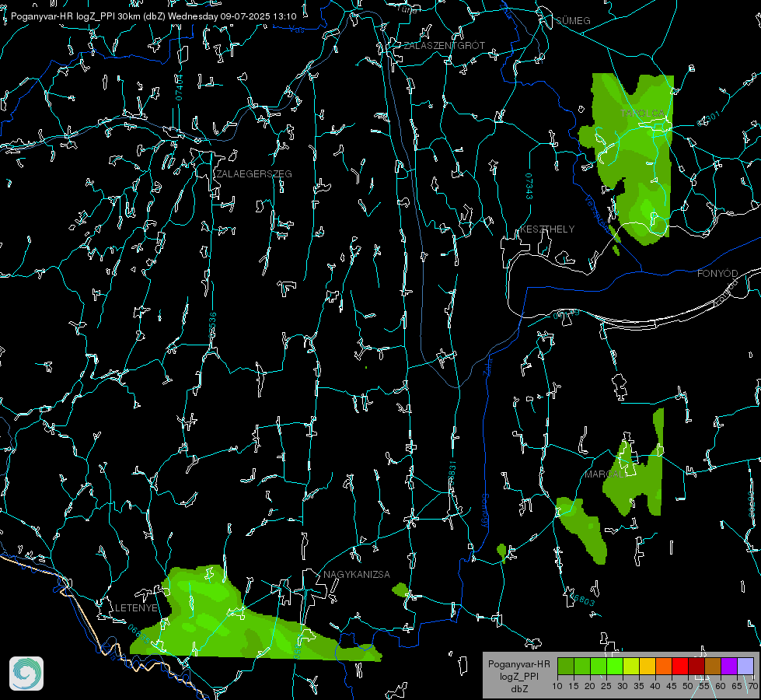Click the Somogy county label
Image resolution: width=761 pixels, height=700 pixels.
click(x=485, y=511)
